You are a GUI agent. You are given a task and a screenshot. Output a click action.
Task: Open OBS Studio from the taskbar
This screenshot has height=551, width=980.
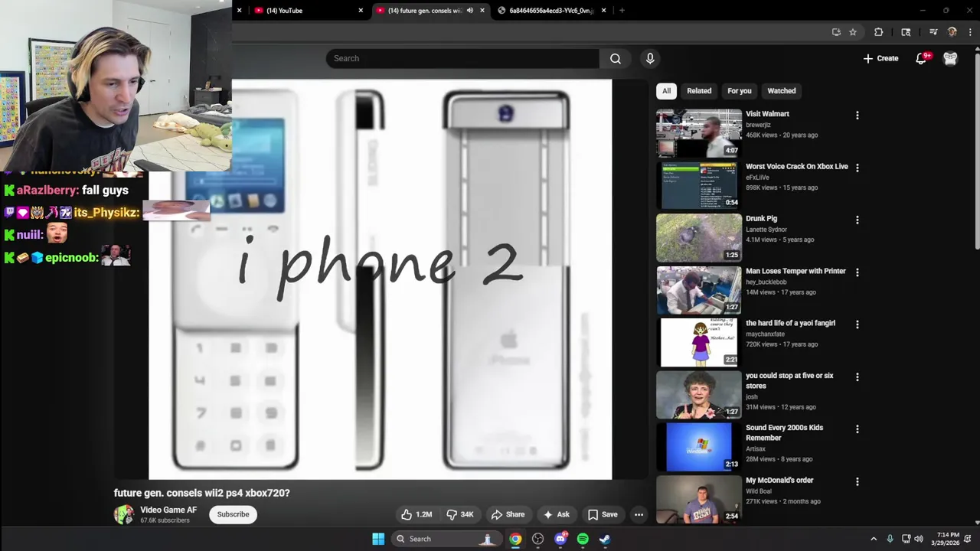pos(538,539)
